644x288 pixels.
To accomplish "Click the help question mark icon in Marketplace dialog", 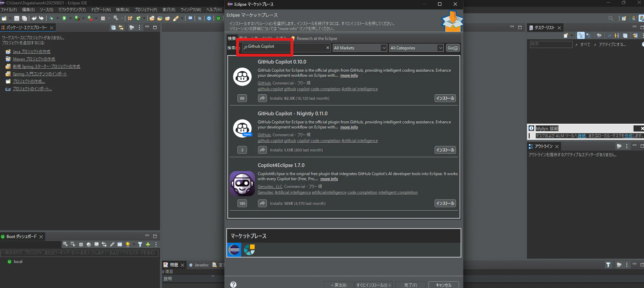I will click(x=233, y=285).
